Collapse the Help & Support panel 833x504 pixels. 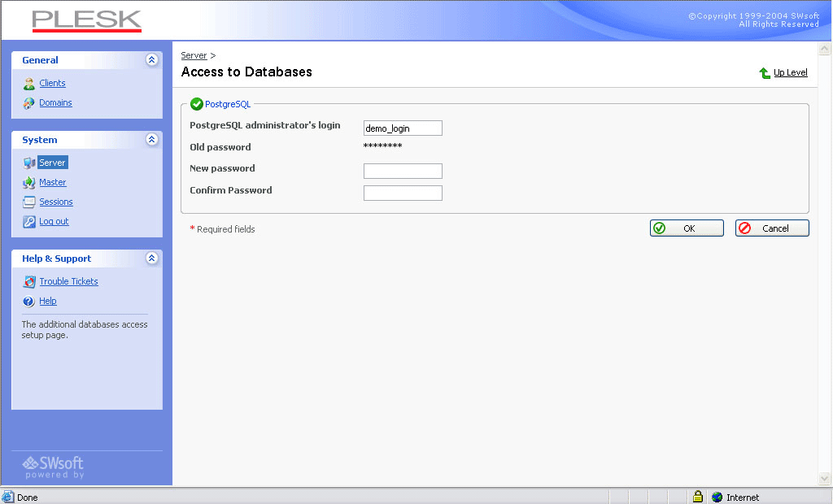coord(151,259)
